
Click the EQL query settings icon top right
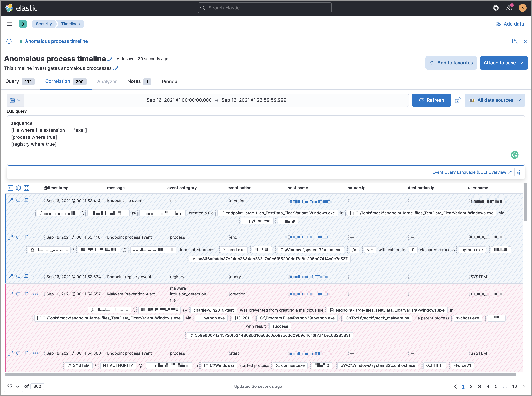(x=520, y=171)
